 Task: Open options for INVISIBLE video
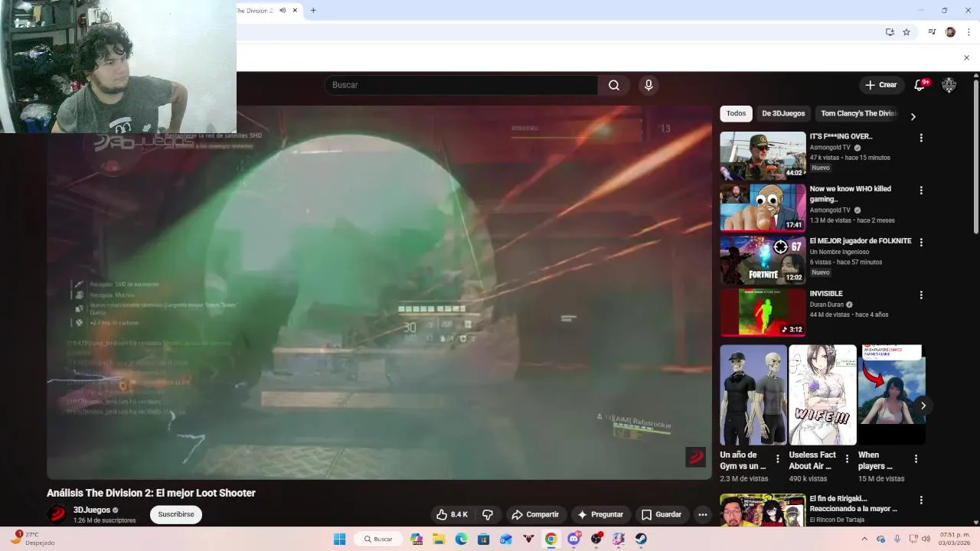921,295
